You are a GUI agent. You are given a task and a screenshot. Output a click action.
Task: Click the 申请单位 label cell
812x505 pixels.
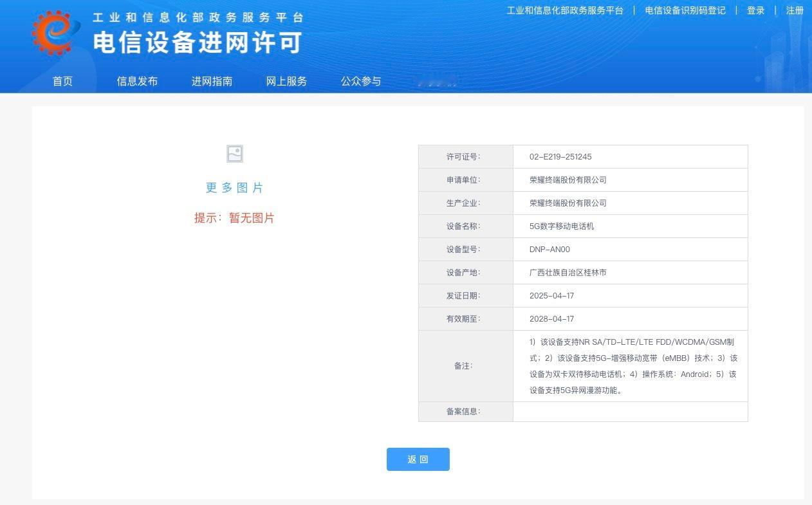coord(466,180)
